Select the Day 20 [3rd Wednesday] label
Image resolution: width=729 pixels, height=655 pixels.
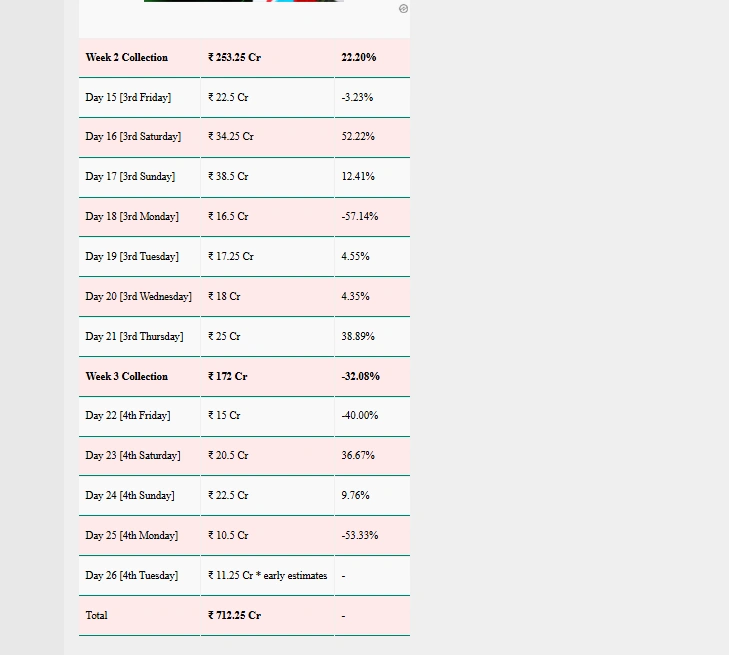click(x=138, y=296)
